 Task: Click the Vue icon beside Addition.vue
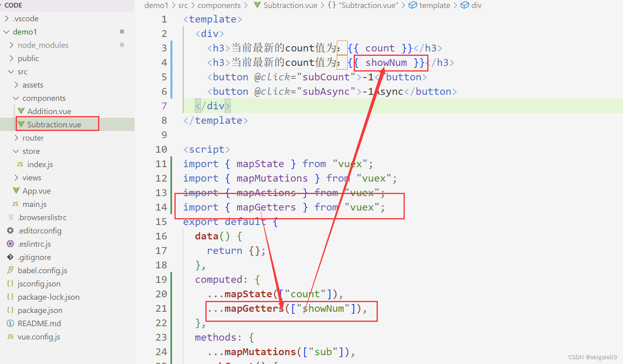click(20, 111)
